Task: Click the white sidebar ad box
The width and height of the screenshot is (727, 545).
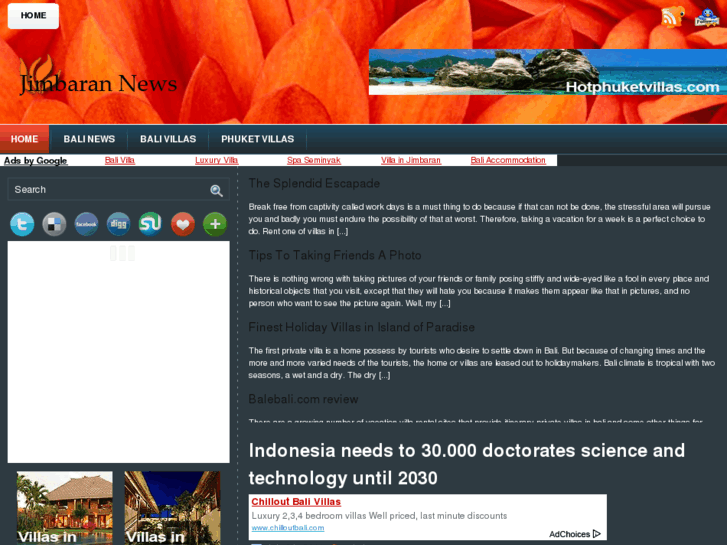Action: [x=119, y=352]
